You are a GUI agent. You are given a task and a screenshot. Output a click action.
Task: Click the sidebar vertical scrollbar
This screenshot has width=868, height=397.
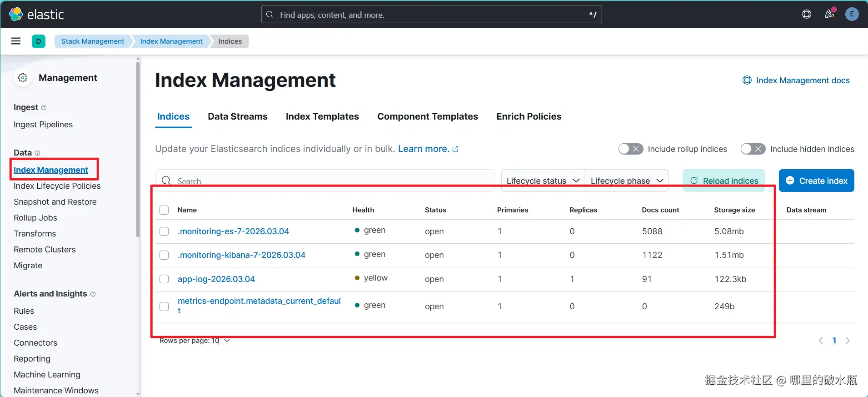(x=138, y=150)
